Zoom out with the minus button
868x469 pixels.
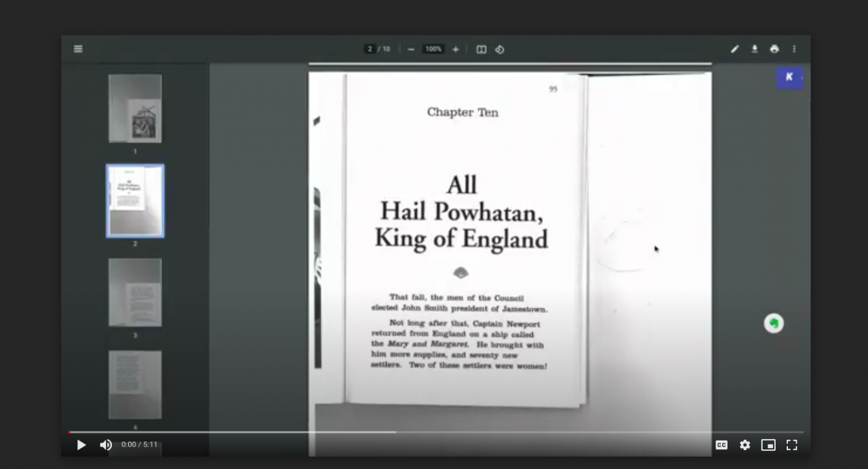[411, 49]
